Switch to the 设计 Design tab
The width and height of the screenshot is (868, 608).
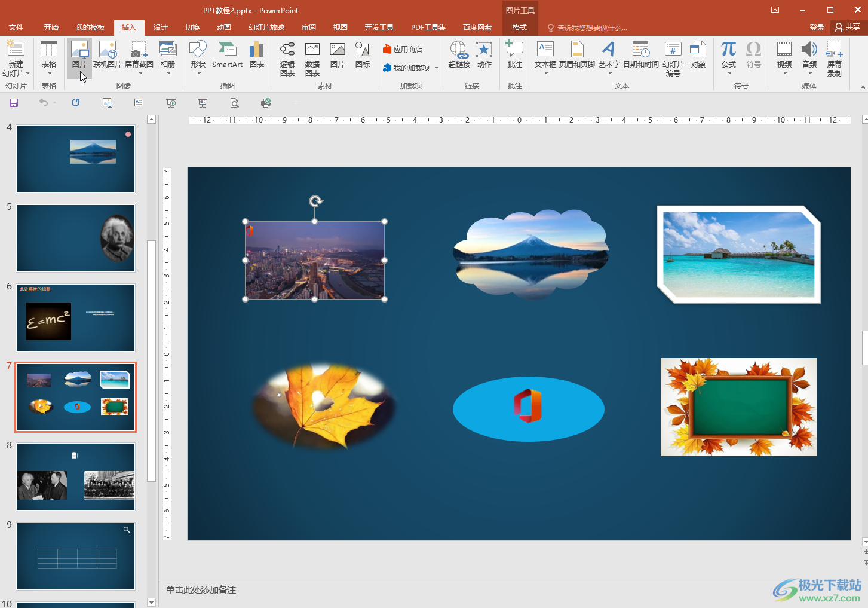click(161, 28)
